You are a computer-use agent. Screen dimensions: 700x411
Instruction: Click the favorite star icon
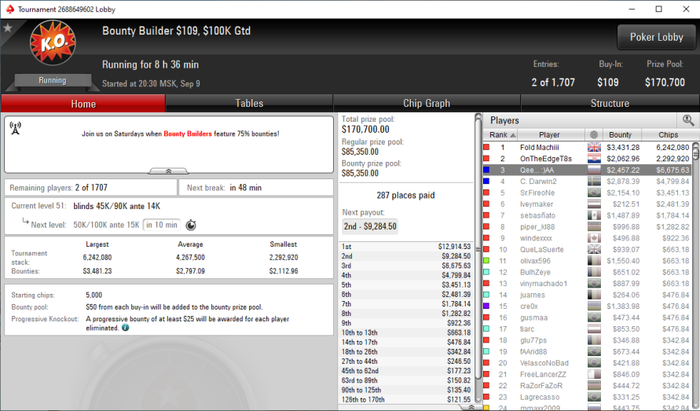(x=8, y=28)
